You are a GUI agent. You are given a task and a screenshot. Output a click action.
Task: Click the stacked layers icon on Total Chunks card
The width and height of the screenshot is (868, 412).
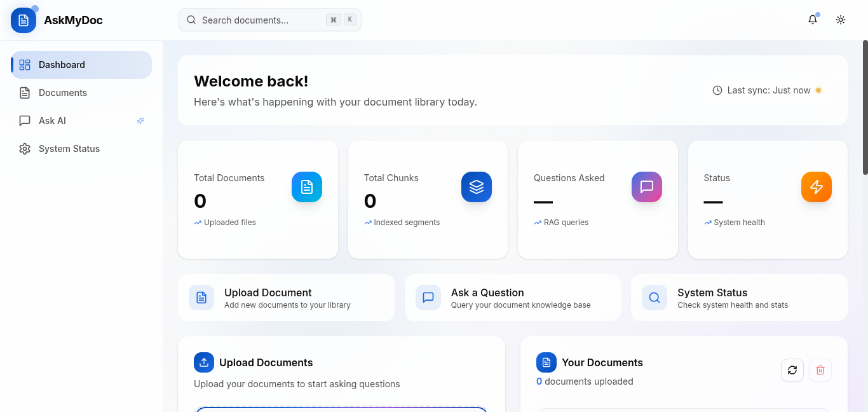(477, 187)
